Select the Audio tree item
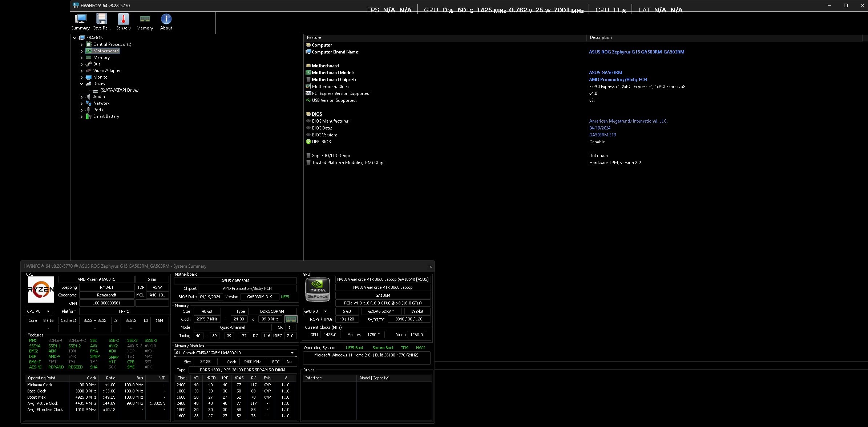Viewport: 868px width, 427px height. pos(99,97)
